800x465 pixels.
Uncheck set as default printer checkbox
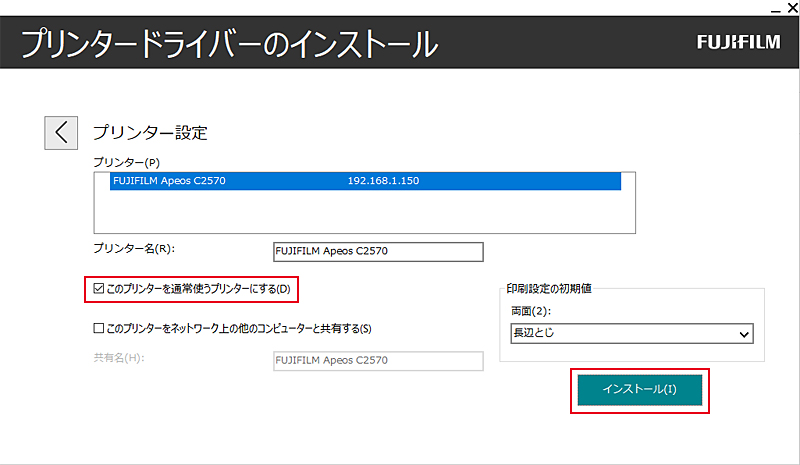click(99, 289)
